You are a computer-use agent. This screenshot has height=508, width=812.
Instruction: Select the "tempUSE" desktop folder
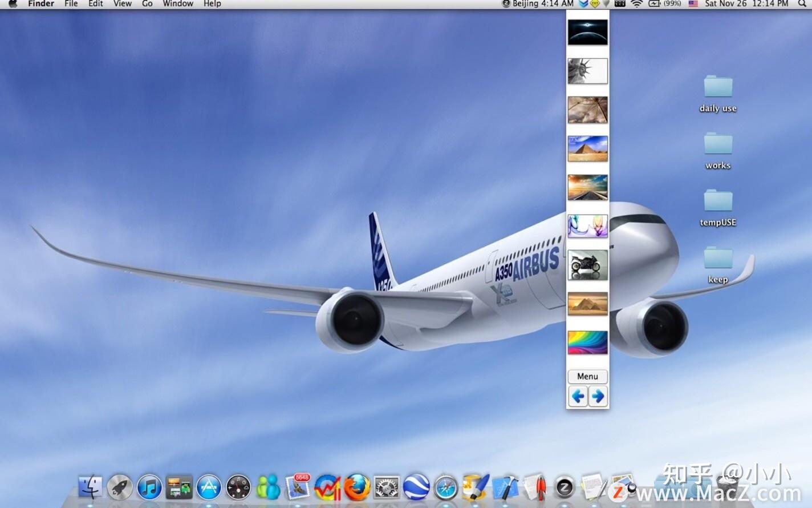(x=718, y=208)
